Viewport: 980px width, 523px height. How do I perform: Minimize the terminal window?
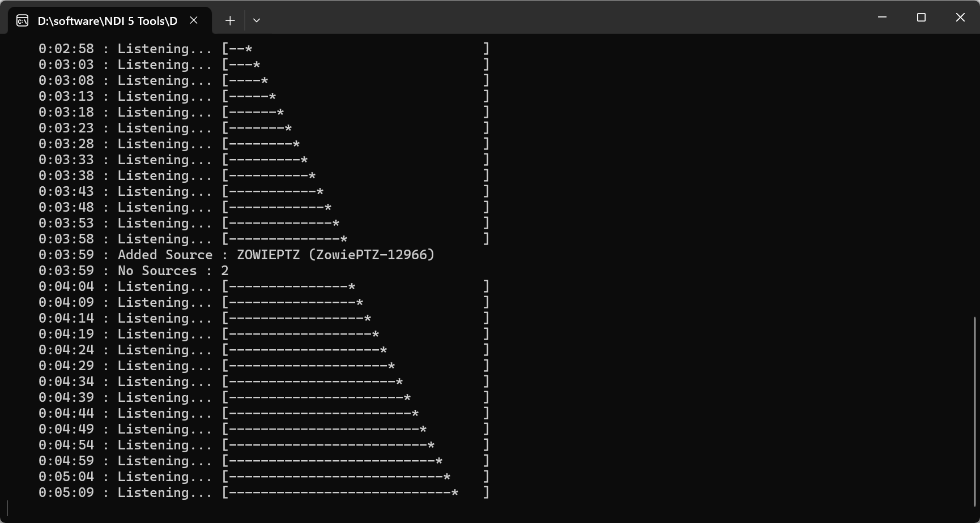pos(882,18)
